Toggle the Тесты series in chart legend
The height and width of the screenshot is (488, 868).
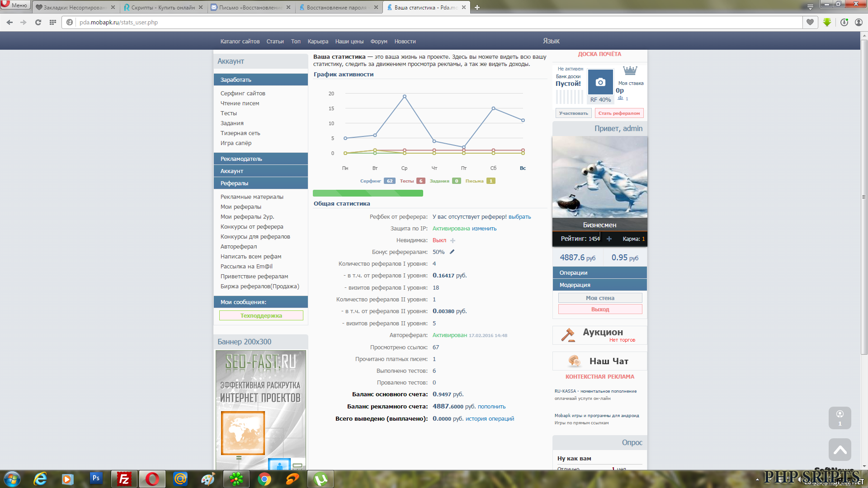(407, 181)
